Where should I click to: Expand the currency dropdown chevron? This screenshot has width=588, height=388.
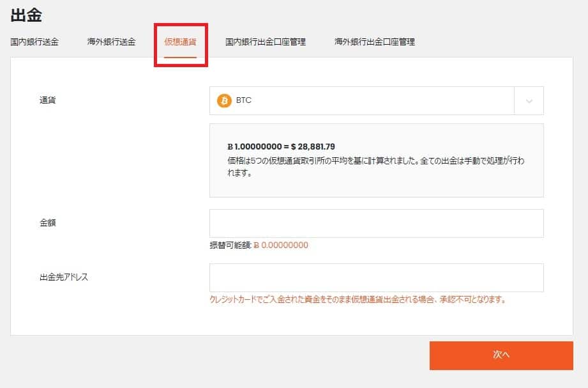[x=529, y=101]
